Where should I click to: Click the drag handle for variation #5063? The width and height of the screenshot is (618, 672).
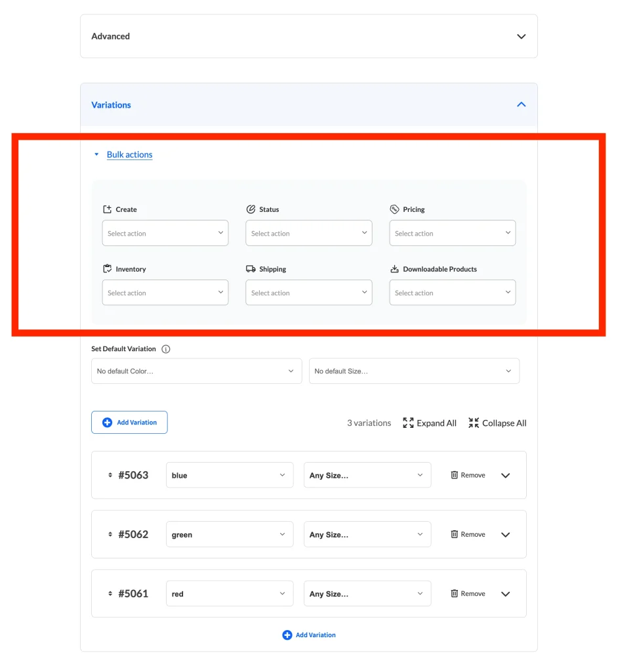coord(110,475)
